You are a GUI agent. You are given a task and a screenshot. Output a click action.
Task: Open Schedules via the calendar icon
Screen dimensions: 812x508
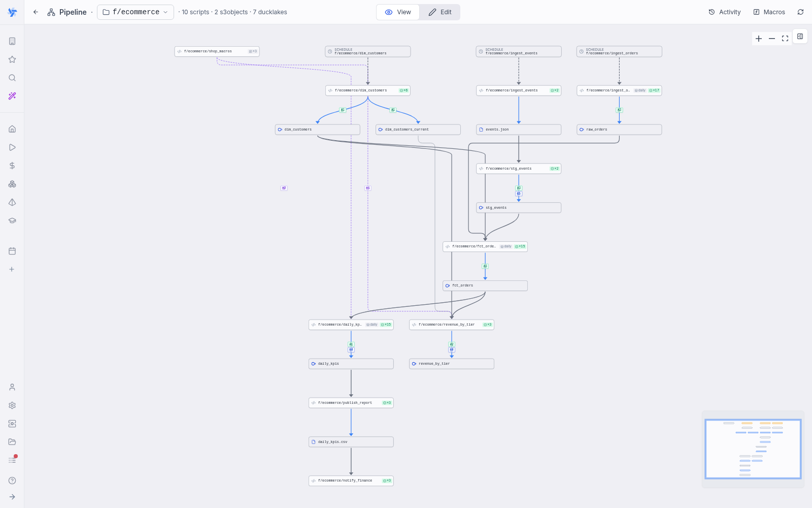[x=12, y=251]
